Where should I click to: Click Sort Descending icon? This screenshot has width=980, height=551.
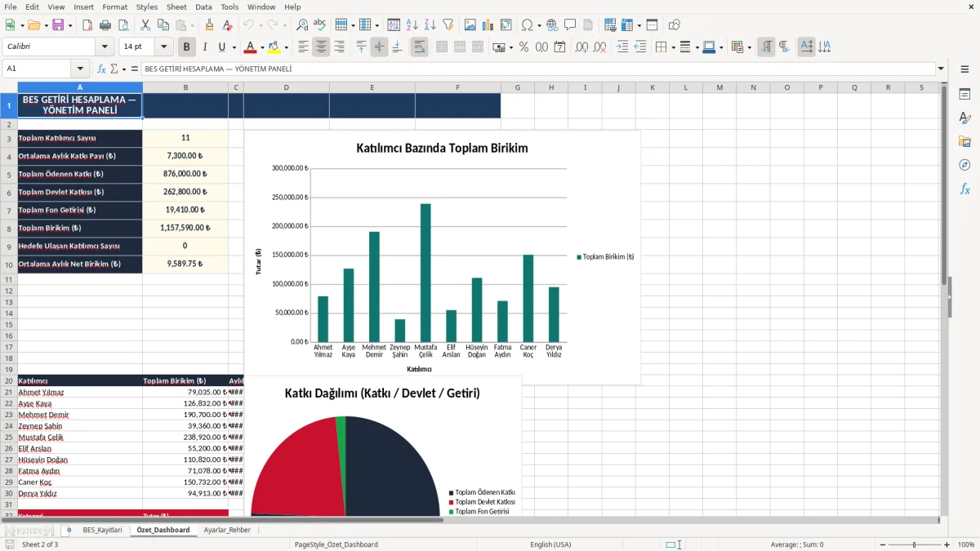pos(430,25)
